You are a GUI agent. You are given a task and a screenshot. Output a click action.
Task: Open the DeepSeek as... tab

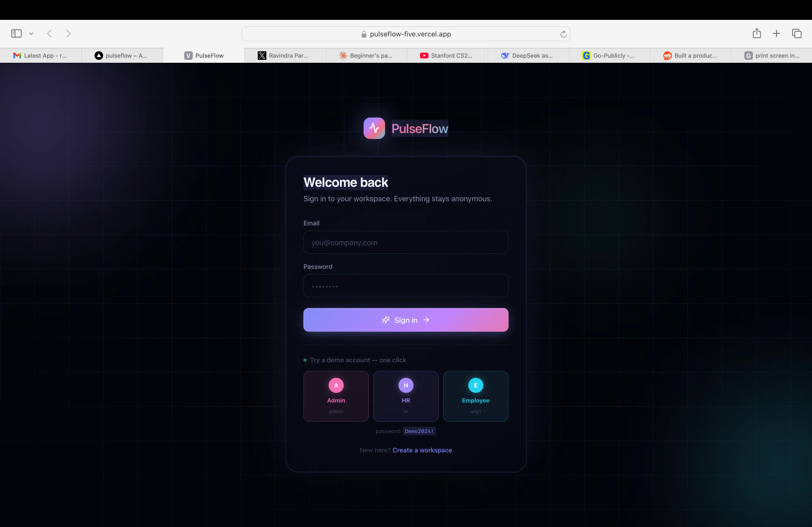pos(528,55)
